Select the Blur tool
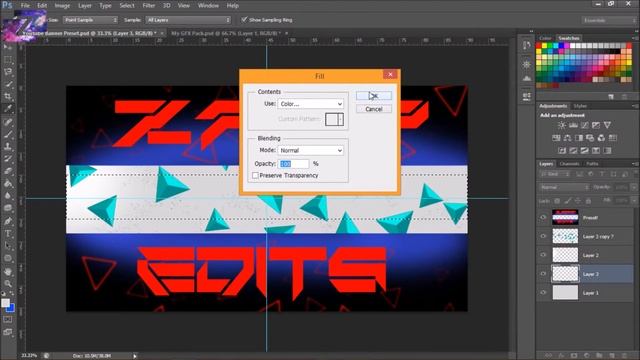Image resolution: width=640 pixels, height=360 pixels. click(x=8, y=196)
